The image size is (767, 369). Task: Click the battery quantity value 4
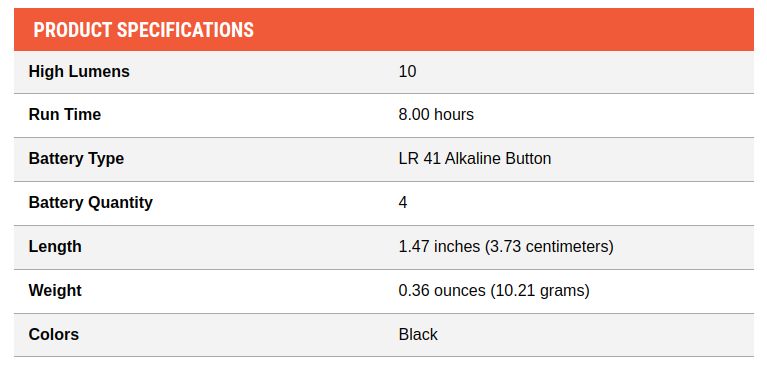click(x=403, y=203)
